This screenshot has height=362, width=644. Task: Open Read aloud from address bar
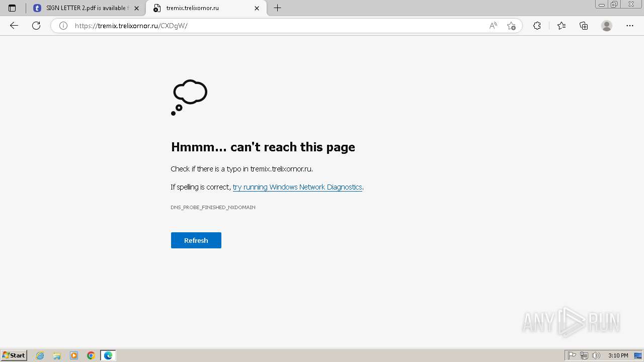[x=493, y=26]
